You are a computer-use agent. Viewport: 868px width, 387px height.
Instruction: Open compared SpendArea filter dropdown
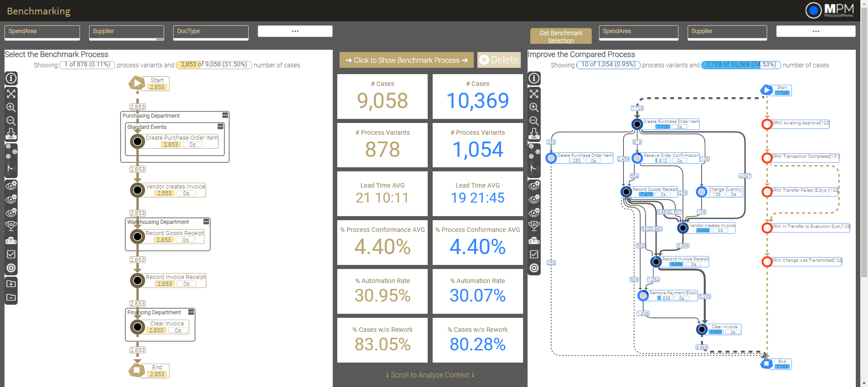coord(638,33)
